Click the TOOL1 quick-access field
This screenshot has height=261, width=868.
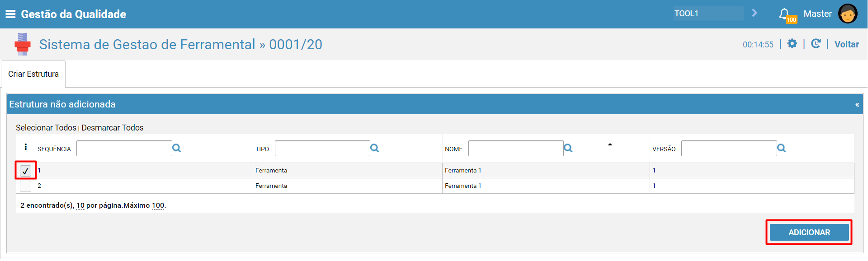[708, 14]
